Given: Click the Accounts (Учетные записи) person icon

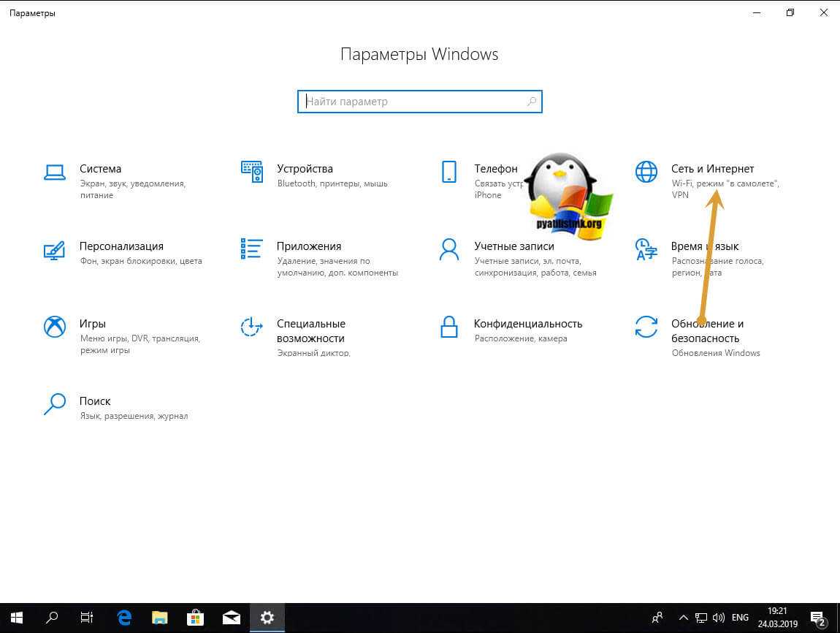Looking at the screenshot, I should (x=448, y=249).
